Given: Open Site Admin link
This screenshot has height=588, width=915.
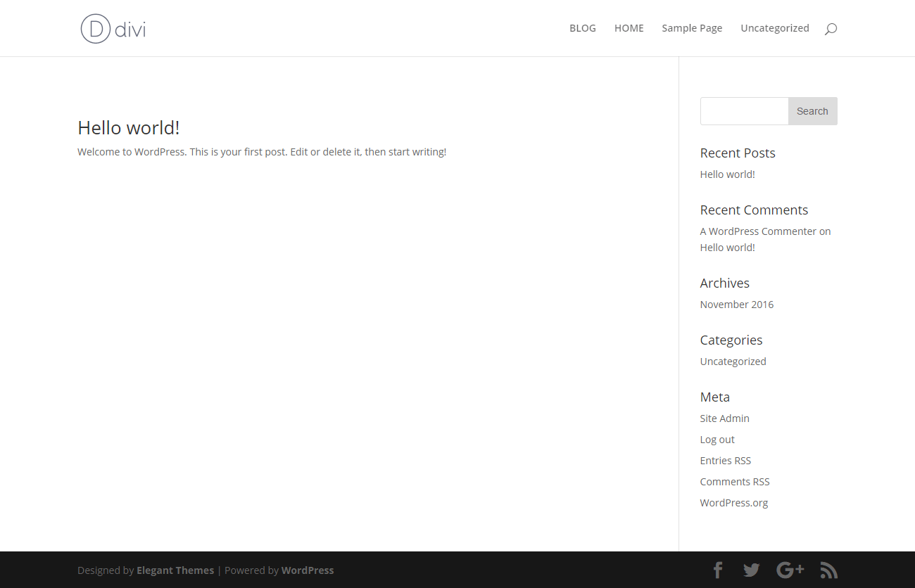Looking at the screenshot, I should (x=724, y=418).
